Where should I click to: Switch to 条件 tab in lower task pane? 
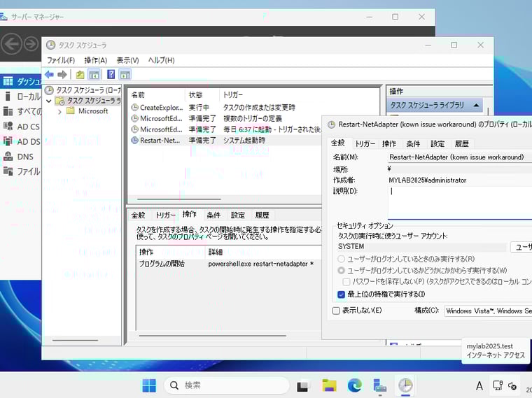[213, 215]
